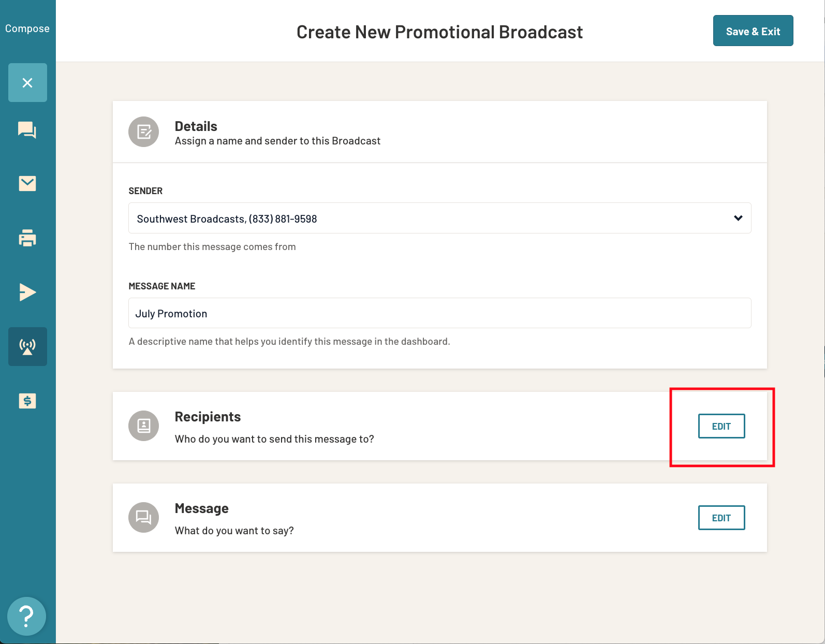The height and width of the screenshot is (644, 825).
Task: Click Save & Exit
Action: (753, 31)
